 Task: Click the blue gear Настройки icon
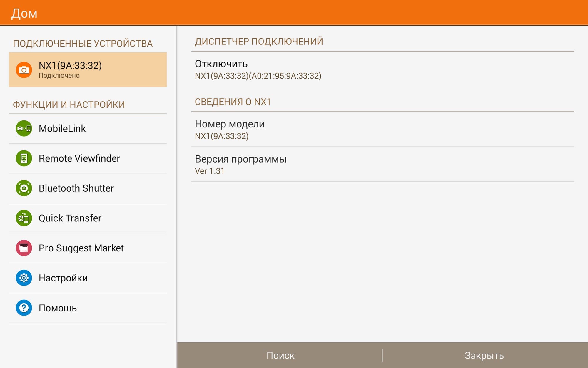[24, 278]
